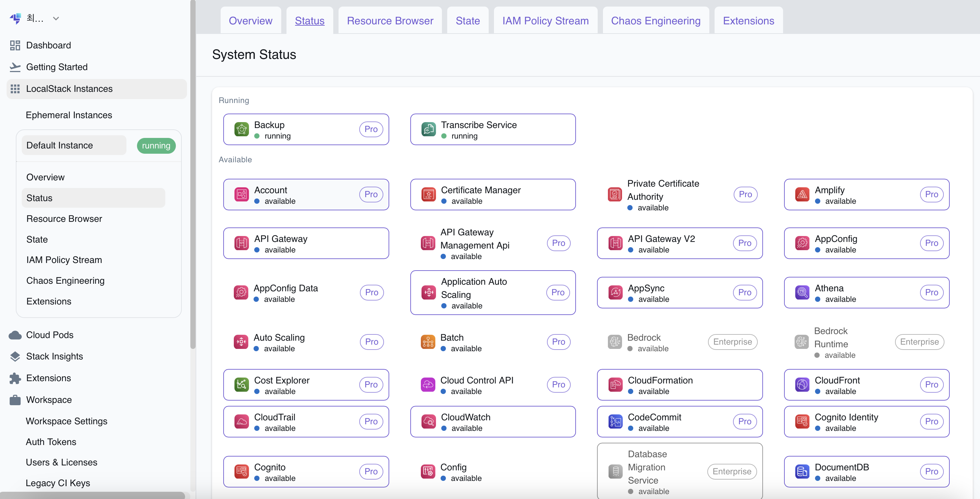The width and height of the screenshot is (980, 499).
Task: Switch to the State tab
Action: coord(468,20)
